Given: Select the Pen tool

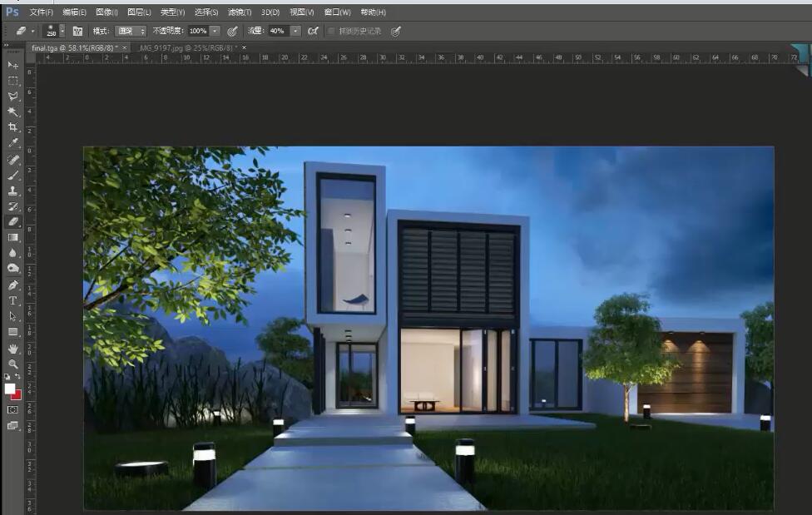Looking at the screenshot, I should (13, 285).
